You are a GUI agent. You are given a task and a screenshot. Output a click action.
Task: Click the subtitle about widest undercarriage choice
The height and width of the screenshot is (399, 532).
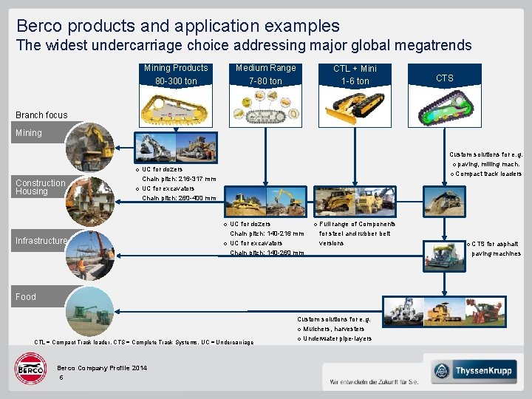pyautogui.click(x=244, y=45)
